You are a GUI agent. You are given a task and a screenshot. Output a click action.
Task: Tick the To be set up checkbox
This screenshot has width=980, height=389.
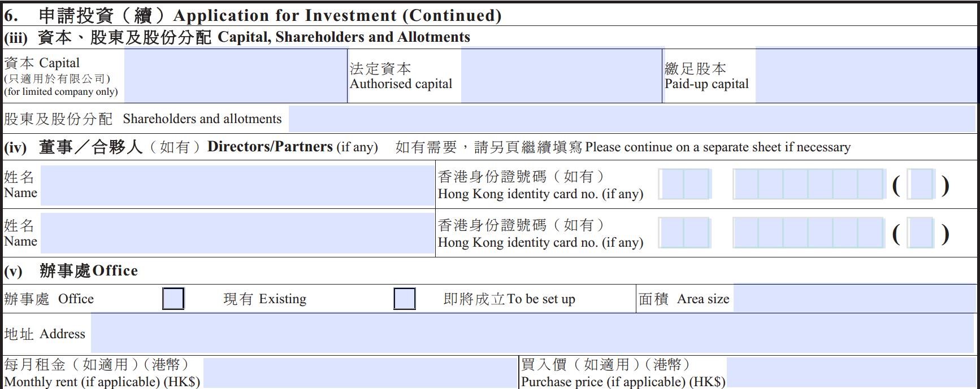point(404,298)
